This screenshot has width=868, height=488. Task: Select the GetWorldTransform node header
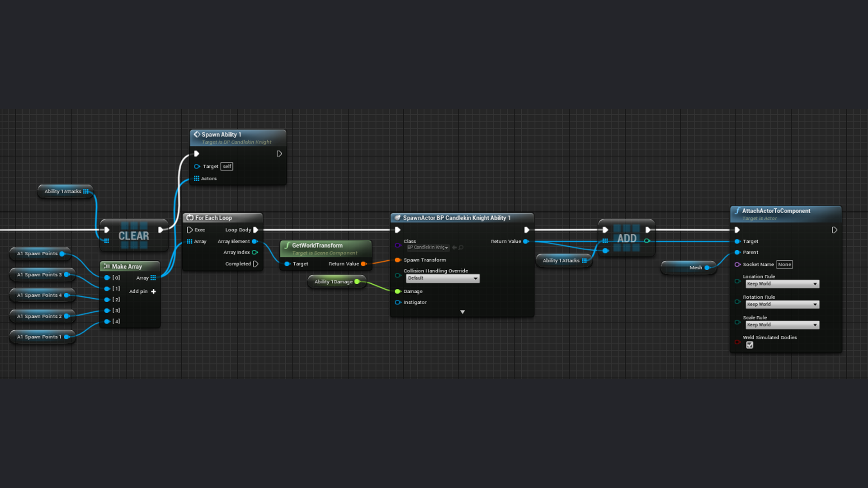[326, 249]
